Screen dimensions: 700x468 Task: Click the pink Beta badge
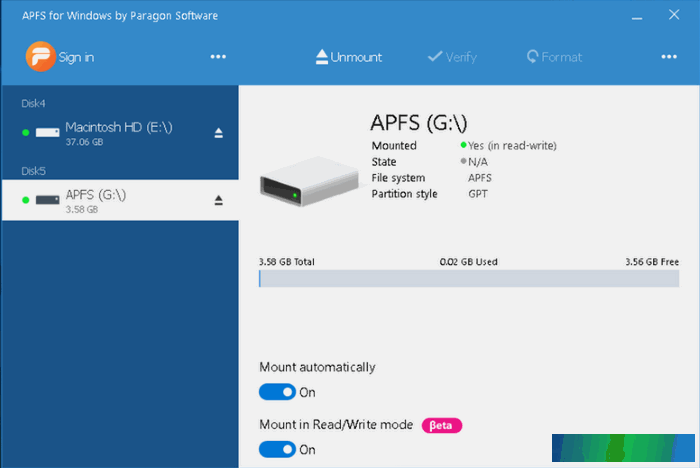point(442,425)
